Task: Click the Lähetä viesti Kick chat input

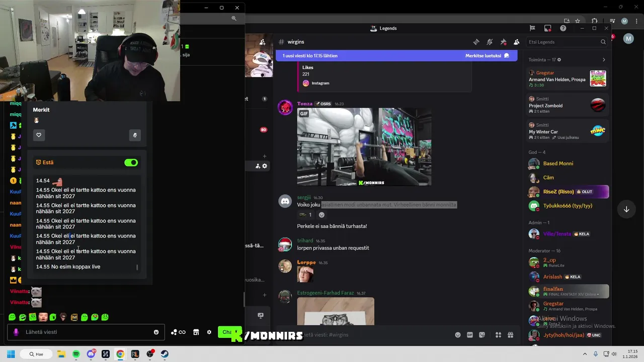Action: (x=86, y=332)
